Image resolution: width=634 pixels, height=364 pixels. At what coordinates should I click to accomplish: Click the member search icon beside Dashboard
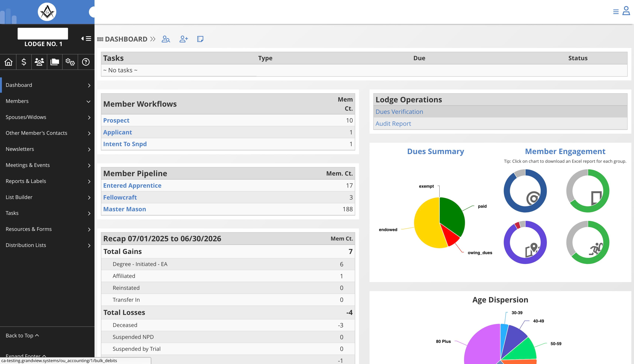click(x=166, y=39)
